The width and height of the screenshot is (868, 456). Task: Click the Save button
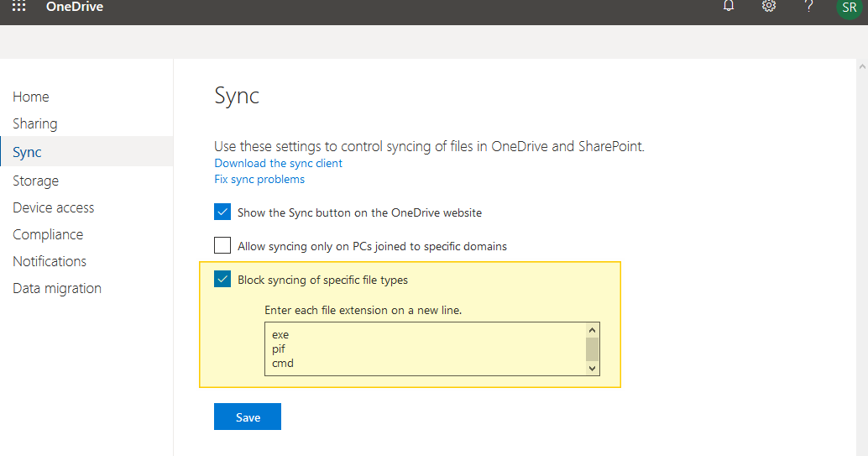(x=248, y=417)
